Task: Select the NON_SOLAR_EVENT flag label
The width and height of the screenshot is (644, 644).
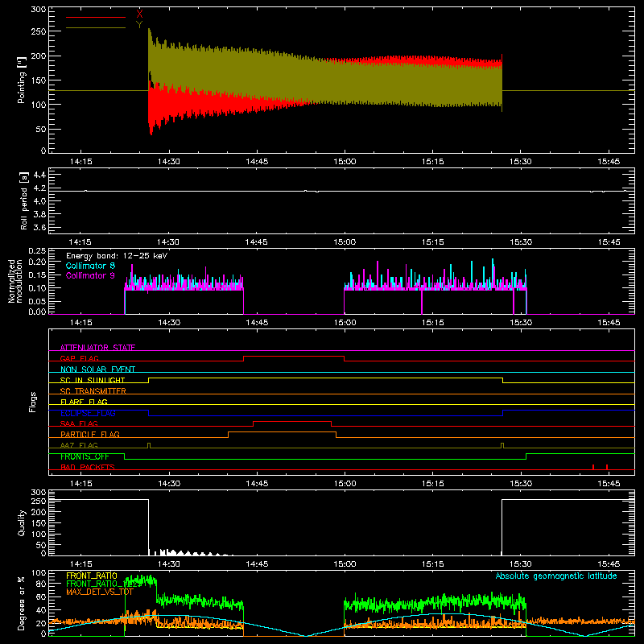Action: point(97,369)
